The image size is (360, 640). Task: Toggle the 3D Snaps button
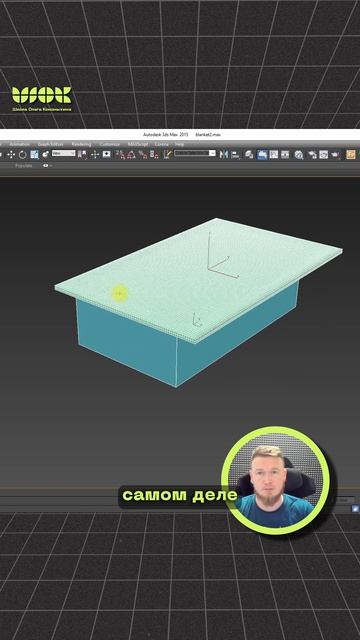(x=120, y=154)
